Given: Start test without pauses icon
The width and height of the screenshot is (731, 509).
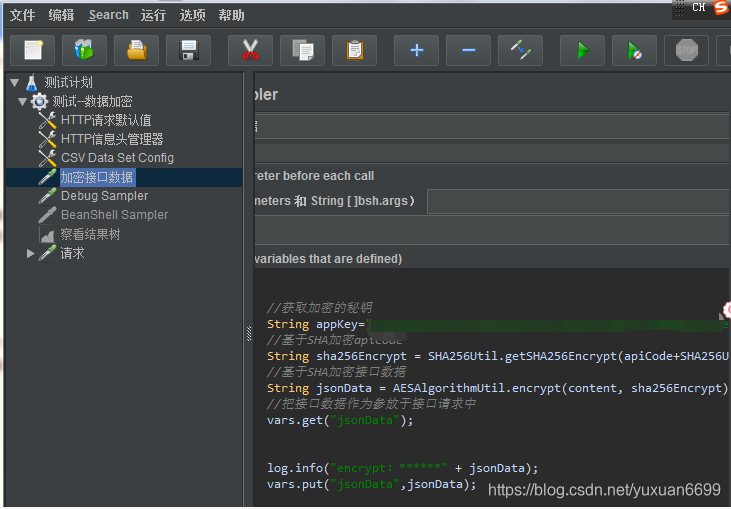Looking at the screenshot, I should 634,50.
